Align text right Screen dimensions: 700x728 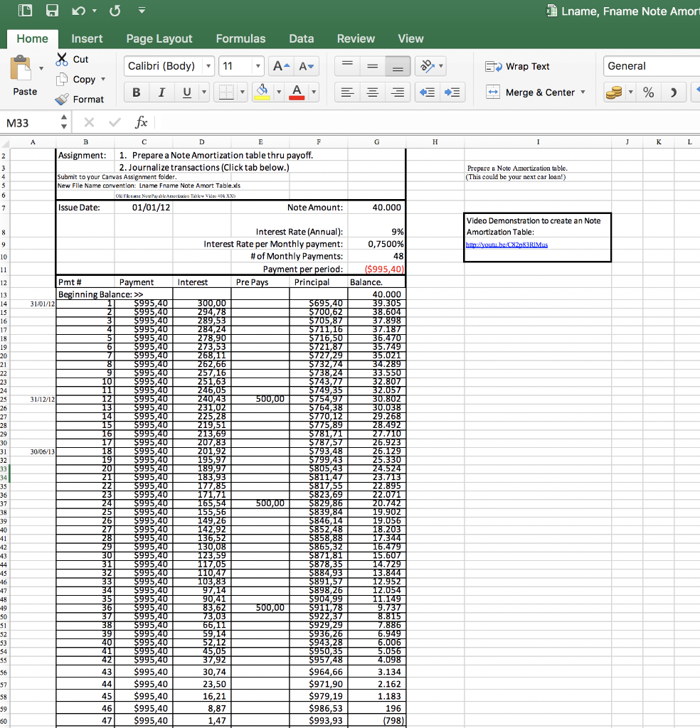coord(398,92)
